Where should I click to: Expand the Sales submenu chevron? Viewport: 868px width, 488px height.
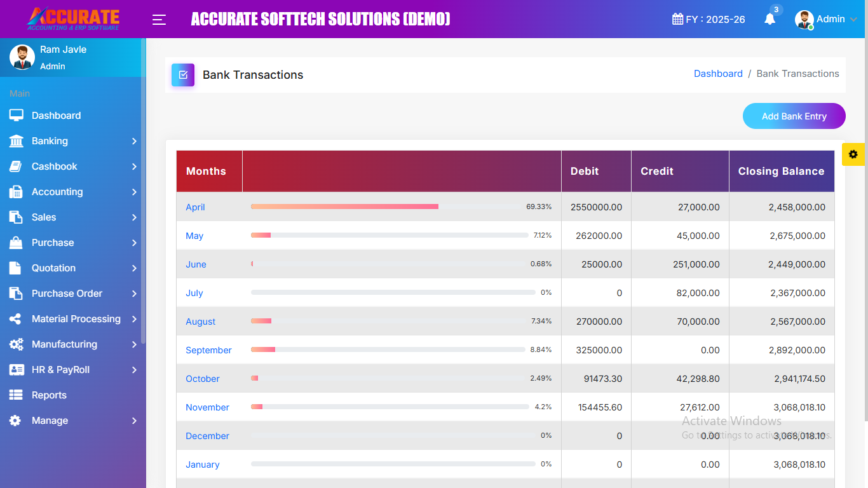click(134, 217)
